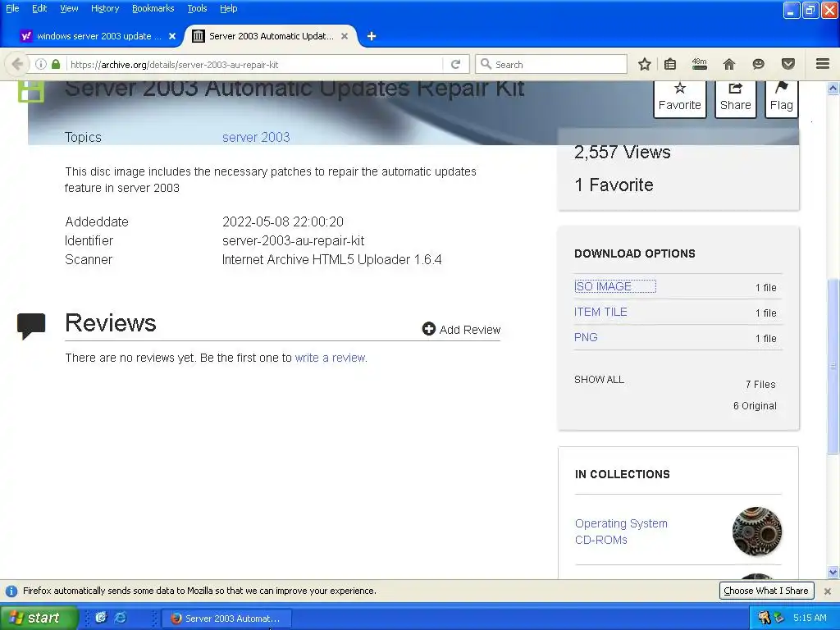840x630 pixels.
Task: Open the Firefox hamburger menu
Action: [x=823, y=64]
